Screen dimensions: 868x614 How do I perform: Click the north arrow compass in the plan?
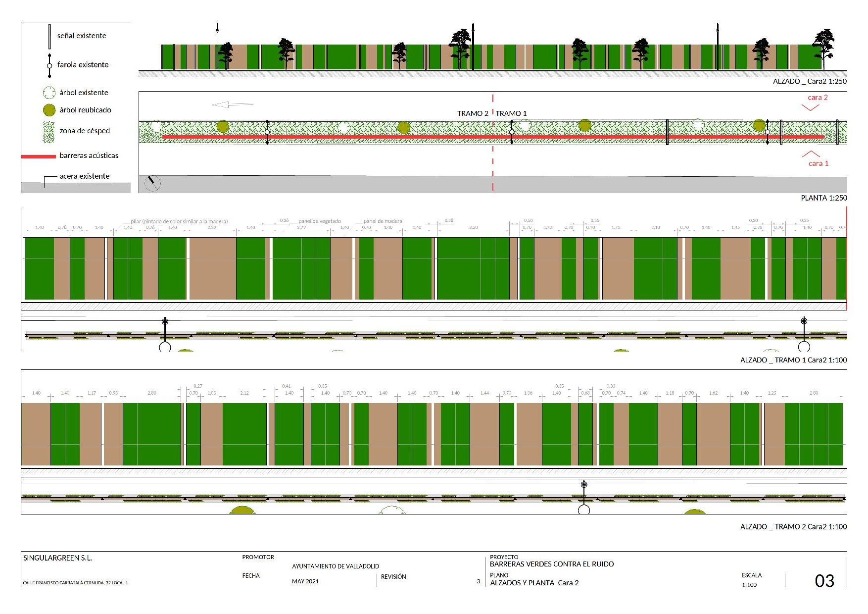click(x=152, y=183)
